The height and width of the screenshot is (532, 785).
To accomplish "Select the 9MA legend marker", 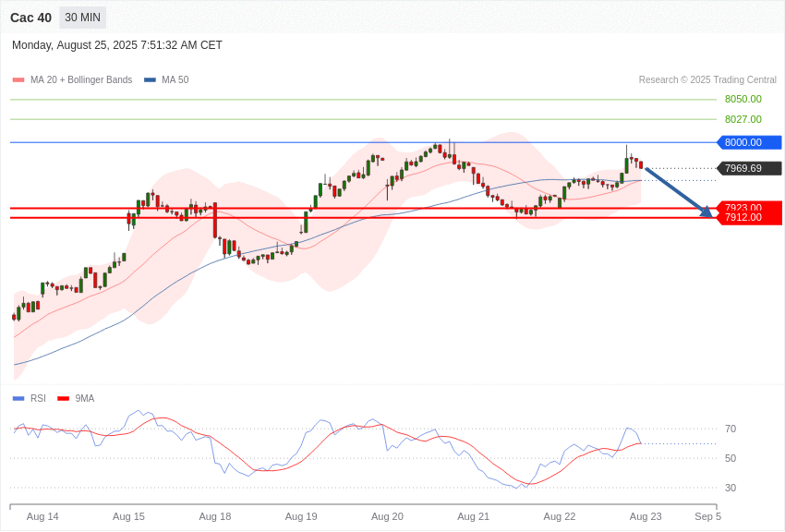I will point(64,398).
